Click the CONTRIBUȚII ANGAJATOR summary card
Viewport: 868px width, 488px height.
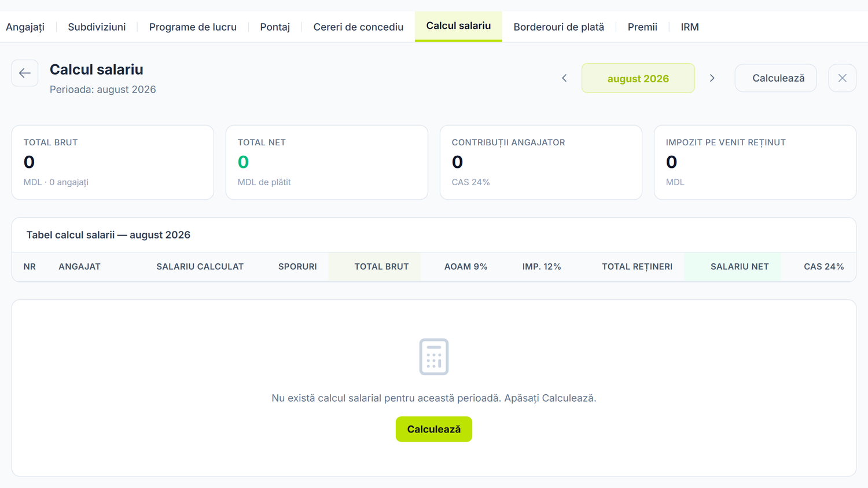541,163
